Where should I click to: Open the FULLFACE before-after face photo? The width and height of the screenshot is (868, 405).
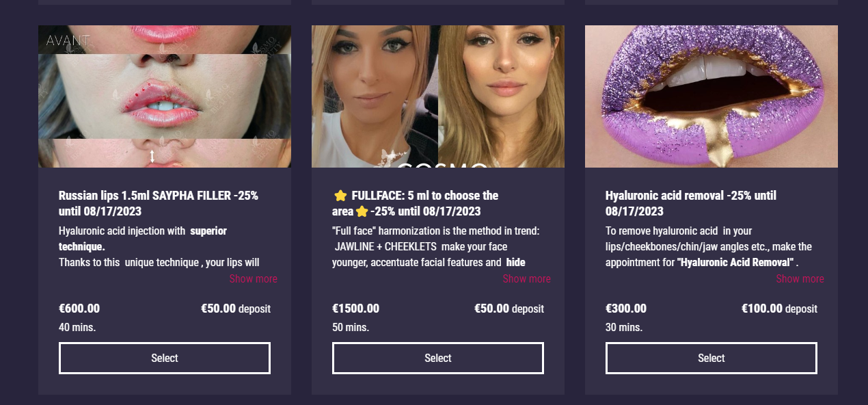(x=438, y=96)
